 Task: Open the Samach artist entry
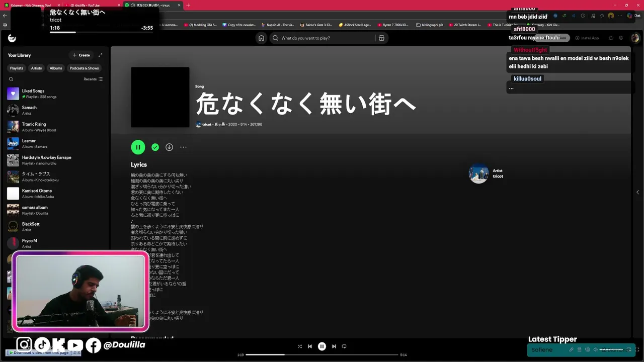[55, 110]
